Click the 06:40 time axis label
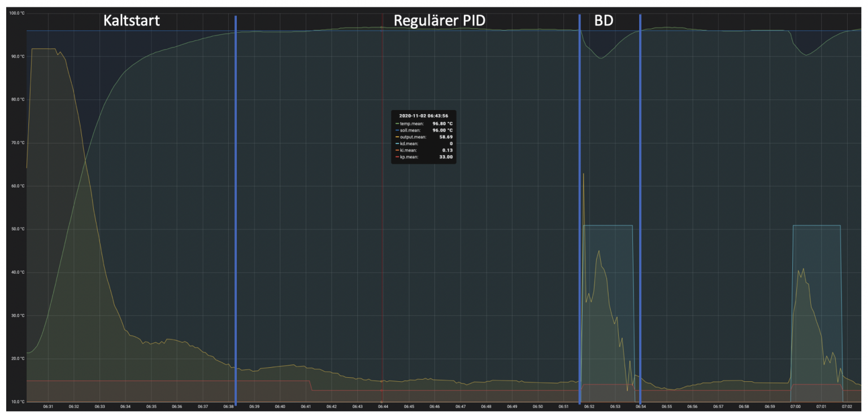This screenshot has width=868, height=414. pyautogui.click(x=280, y=407)
